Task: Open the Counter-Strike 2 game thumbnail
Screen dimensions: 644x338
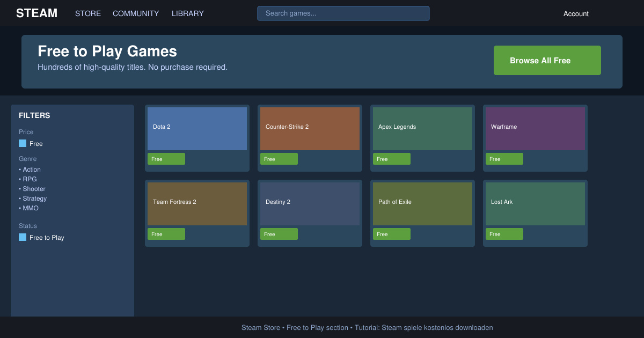Action: coord(310,129)
